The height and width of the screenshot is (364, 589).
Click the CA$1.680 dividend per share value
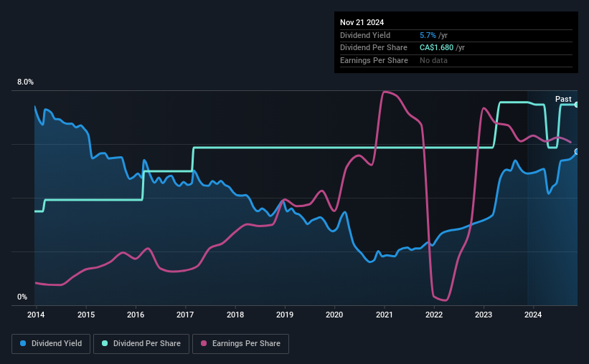(436, 48)
